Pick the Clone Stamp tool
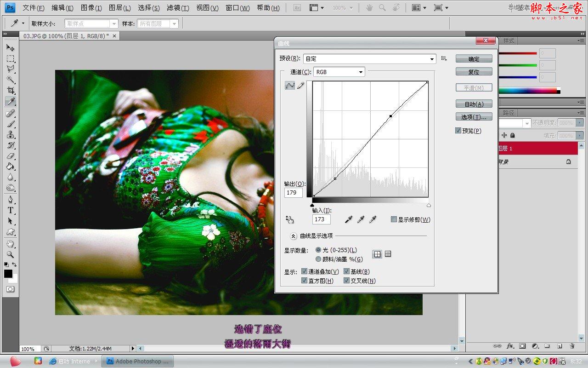The image size is (588, 368). 10,135
